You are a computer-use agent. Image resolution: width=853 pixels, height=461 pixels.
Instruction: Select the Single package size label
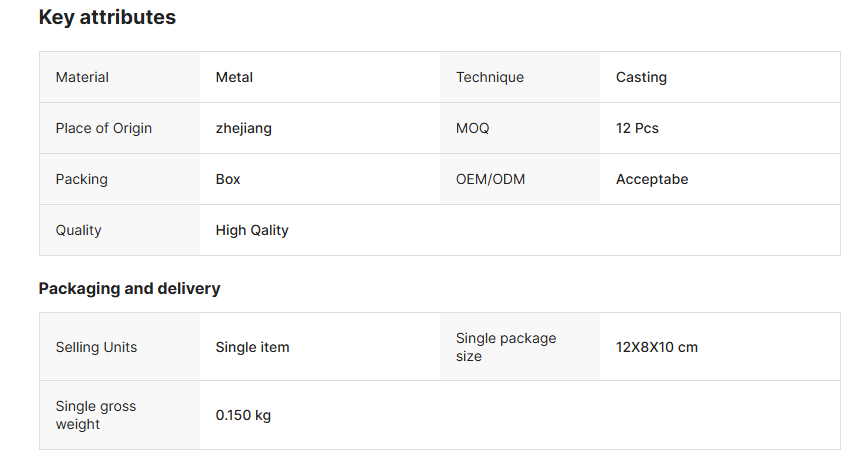pos(506,347)
